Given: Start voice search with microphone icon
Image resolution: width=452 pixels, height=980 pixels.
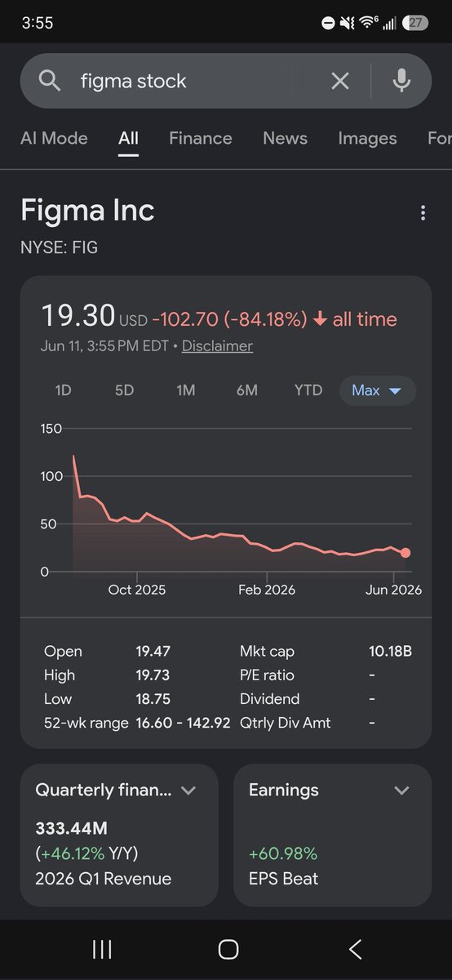Looking at the screenshot, I should 401,80.
